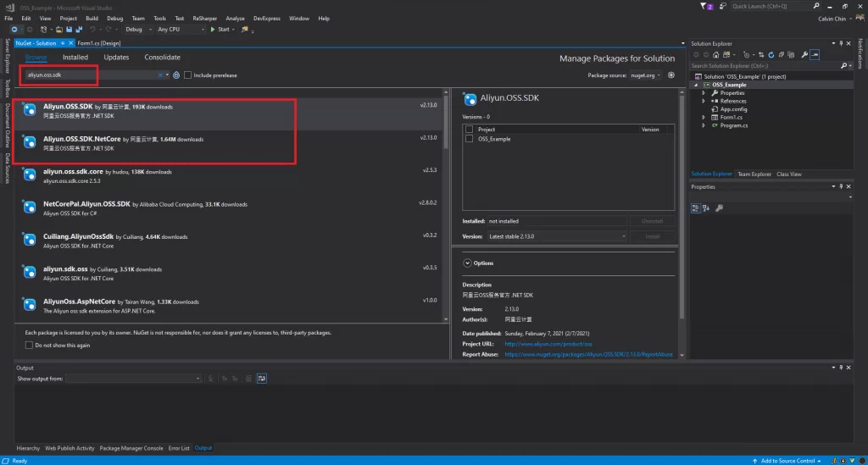Click the Undo arrow icon
868x465 pixels.
pyautogui.click(x=92, y=30)
